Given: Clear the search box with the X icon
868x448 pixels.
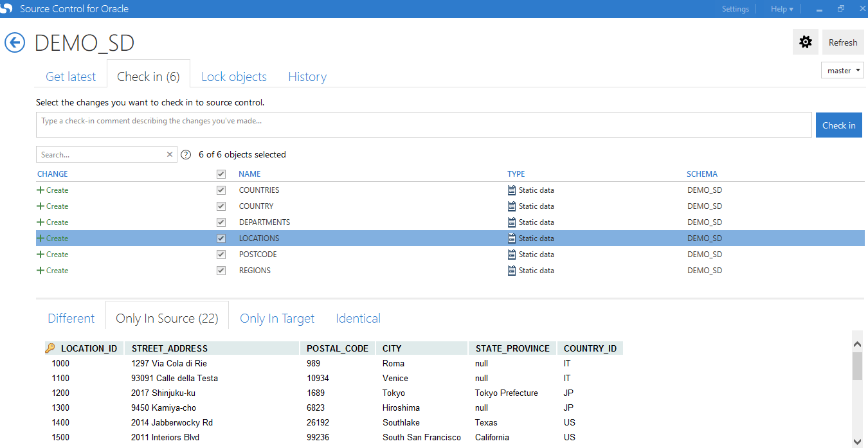Looking at the screenshot, I should coord(170,154).
